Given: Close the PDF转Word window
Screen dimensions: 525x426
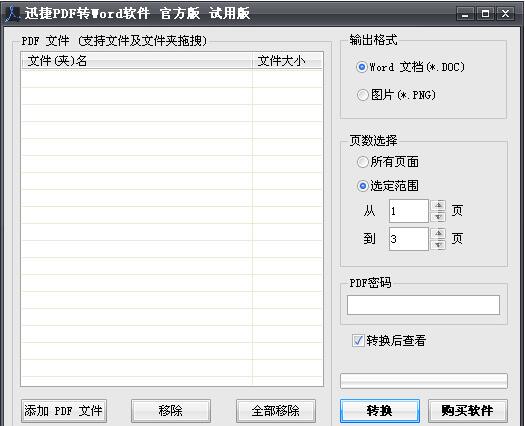Looking at the screenshot, I should point(506,14).
